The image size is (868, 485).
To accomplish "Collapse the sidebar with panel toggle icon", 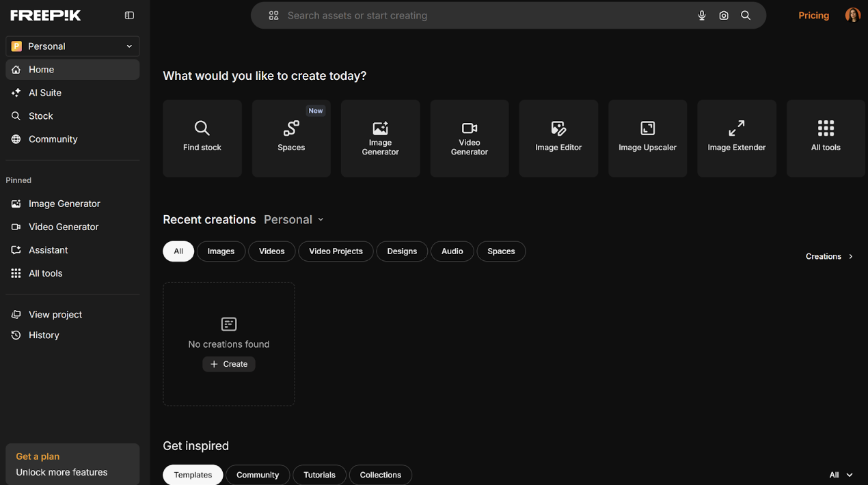I will [129, 16].
